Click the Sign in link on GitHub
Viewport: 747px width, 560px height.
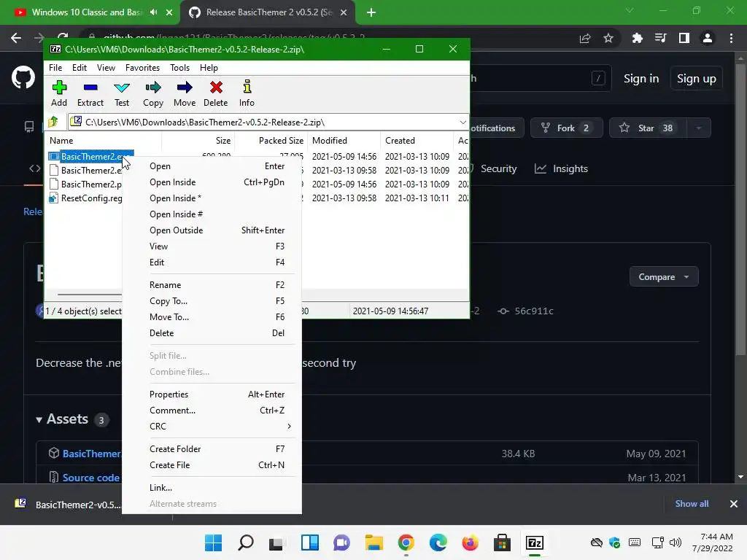pos(641,79)
